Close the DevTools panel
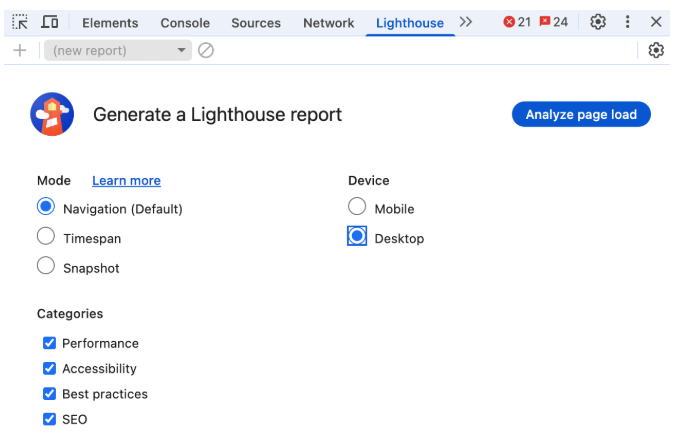This screenshot has height=441, width=677. coord(656,22)
